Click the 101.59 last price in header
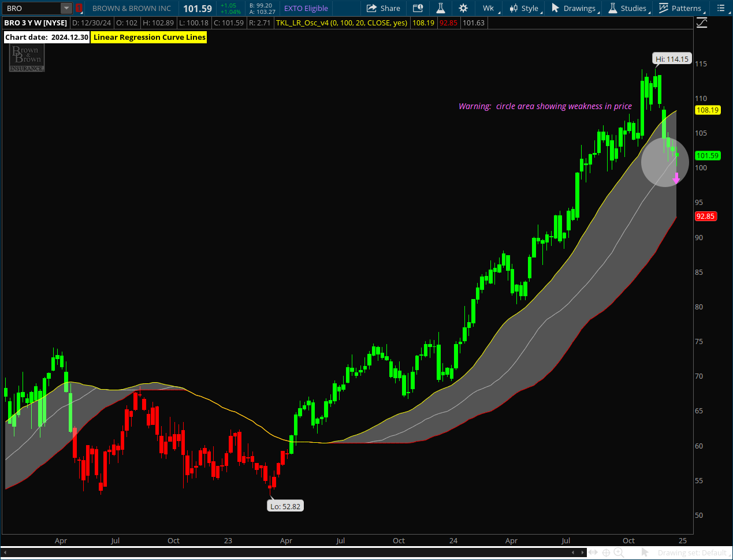This screenshot has height=560, width=733. click(198, 9)
